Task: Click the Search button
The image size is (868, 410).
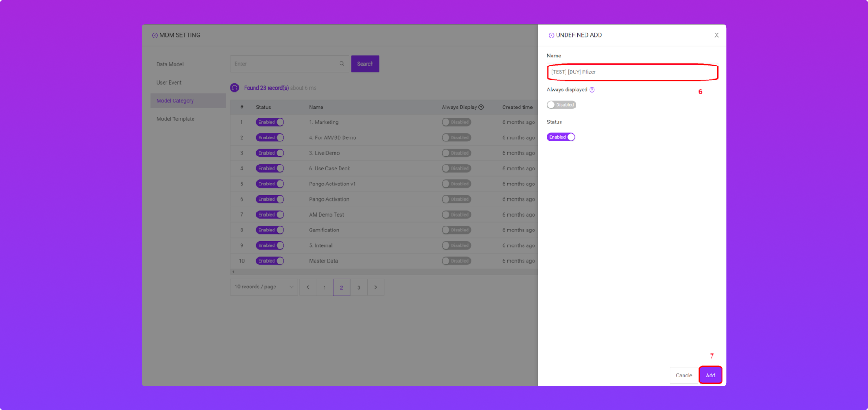Action: click(365, 64)
